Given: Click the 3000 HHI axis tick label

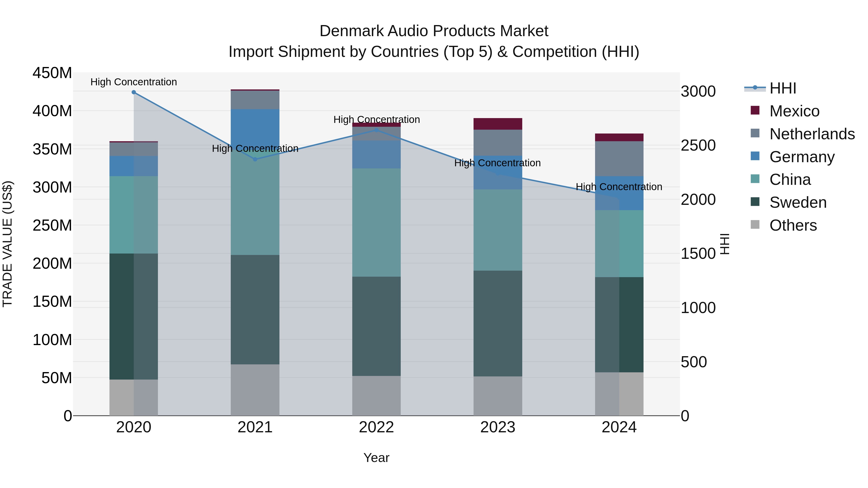Looking at the screenshot, I should [698, 92].
